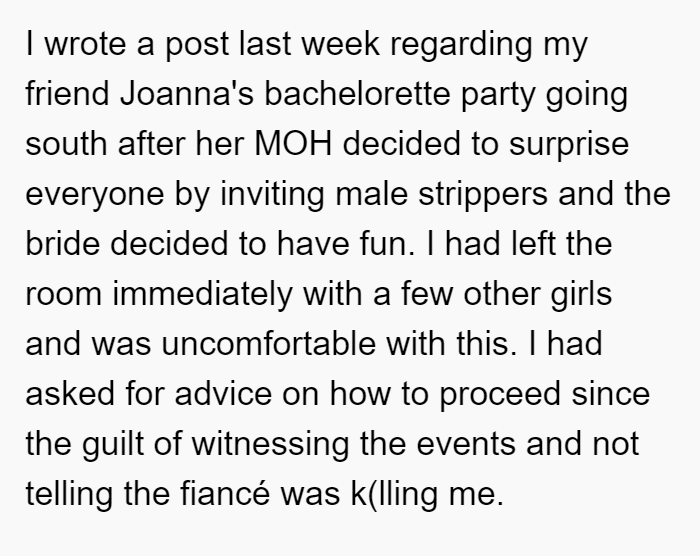Screen dimensions: 700x556
Task: Click the name "Joanna's" in the text
Action: coord(187,93)
